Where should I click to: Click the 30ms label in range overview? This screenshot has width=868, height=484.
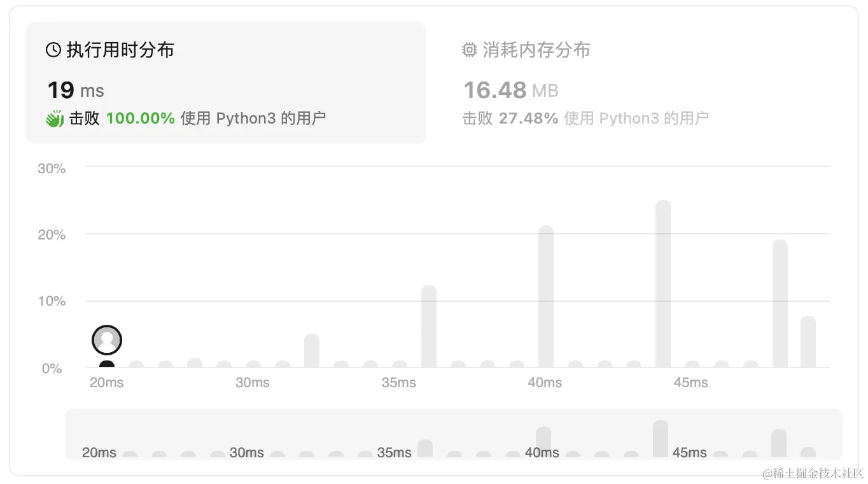[x=247, y=453]
